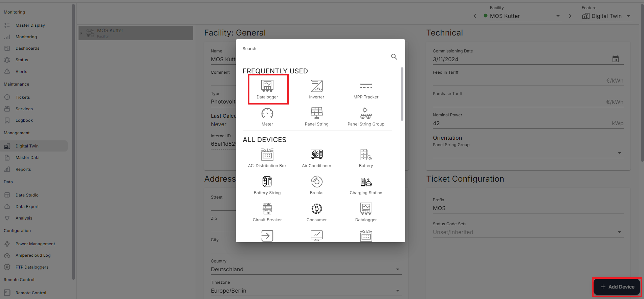Click the search magnifier icon
Image resolution: width=644 pixels, height=299 pixels.
pos(394,56)
